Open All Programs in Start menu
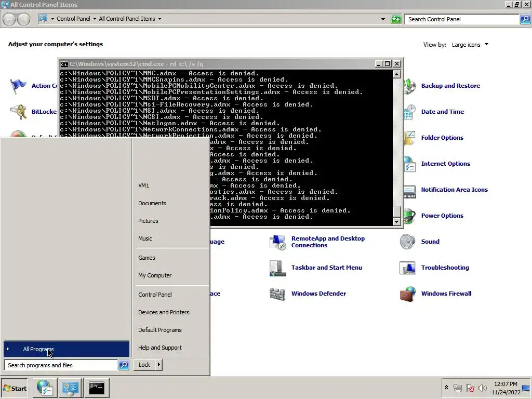The image size is (532, 399). [x=66, y=349]
